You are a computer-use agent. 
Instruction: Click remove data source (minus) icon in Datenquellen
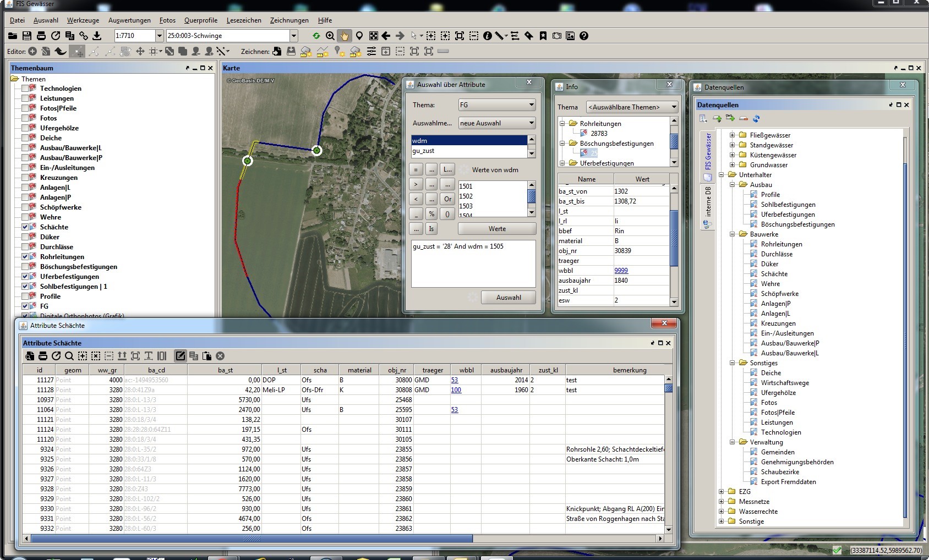point(743,118)
